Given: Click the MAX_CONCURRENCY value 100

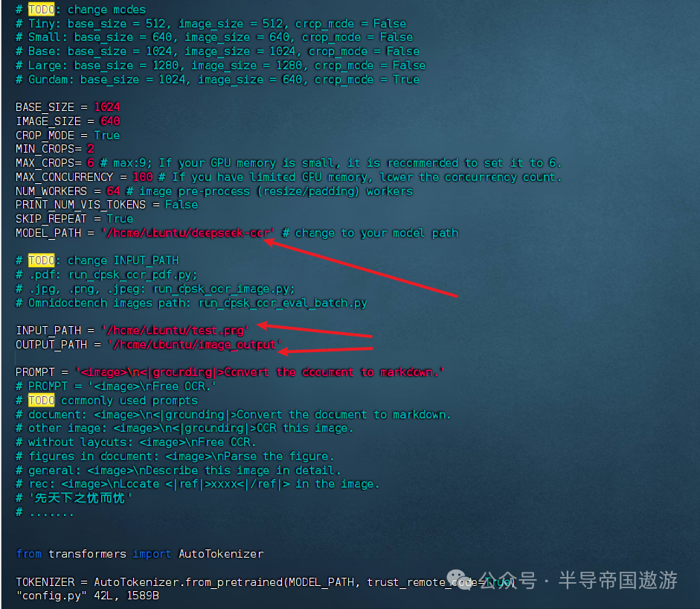Looking at the screenshot, I should 142,177.
